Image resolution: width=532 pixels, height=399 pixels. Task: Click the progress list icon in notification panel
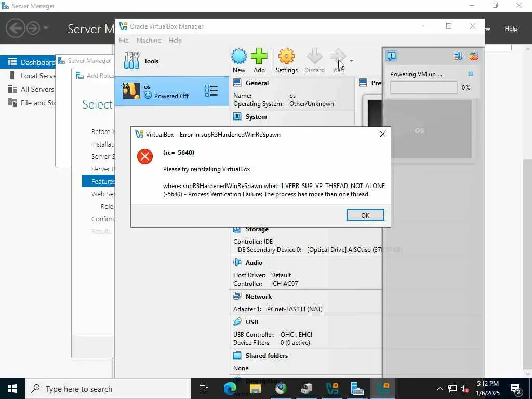458,56
